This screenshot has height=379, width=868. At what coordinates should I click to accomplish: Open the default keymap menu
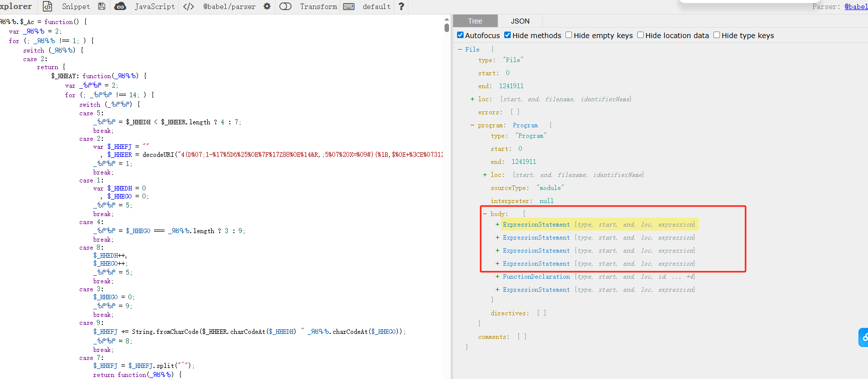376,7
